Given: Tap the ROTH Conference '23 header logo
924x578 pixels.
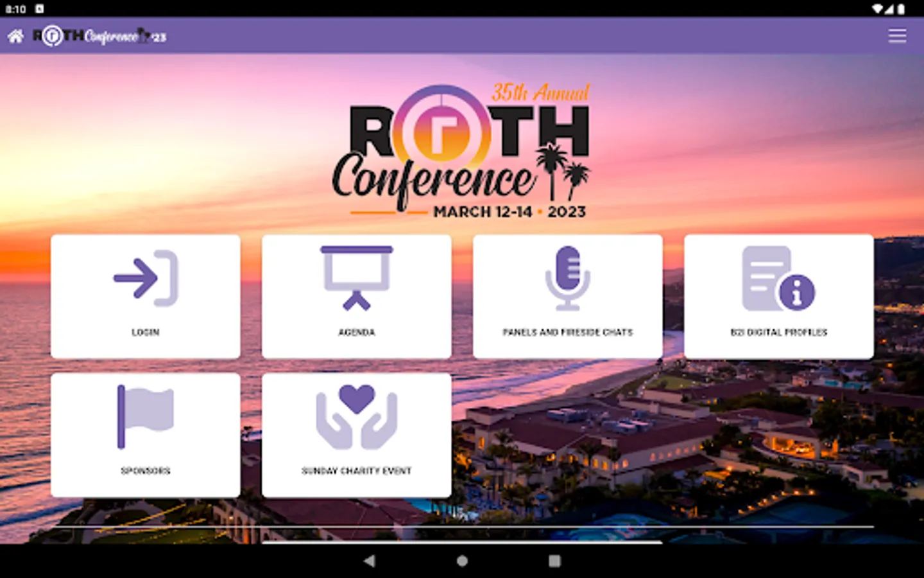Looking at the screenshot, I should [99, 36].
